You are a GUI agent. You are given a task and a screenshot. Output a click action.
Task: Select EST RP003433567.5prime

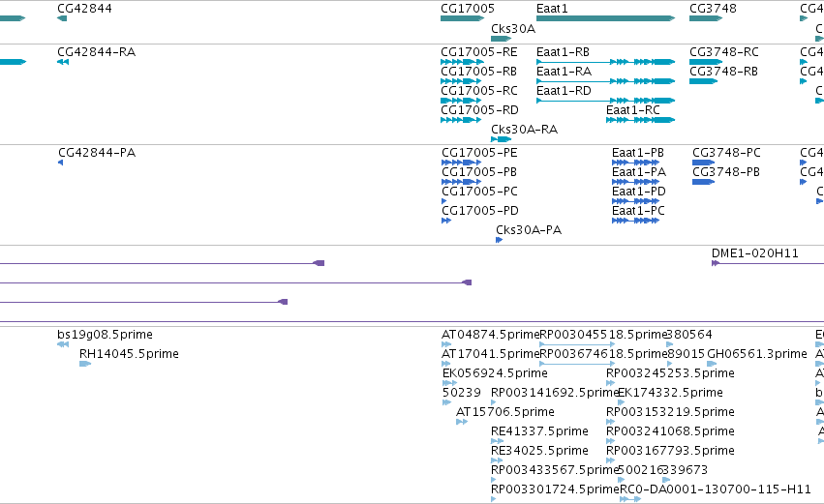555,471
